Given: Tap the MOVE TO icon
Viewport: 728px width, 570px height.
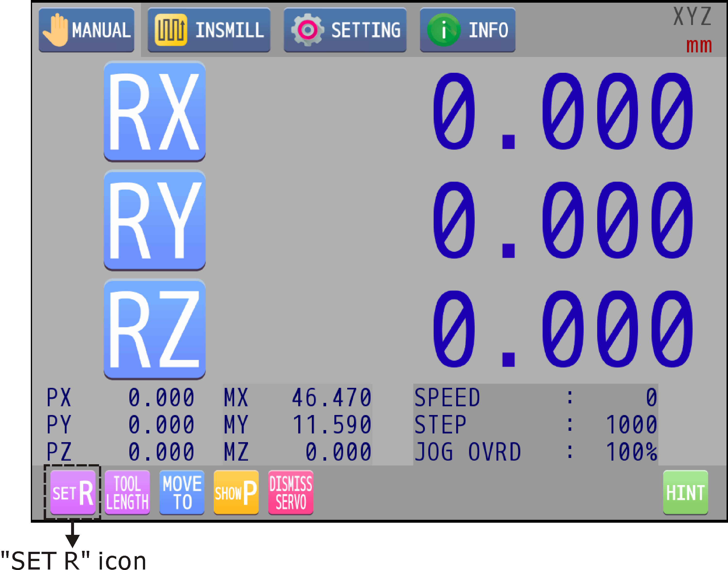Looking at the screenshot, I should 182,492.
